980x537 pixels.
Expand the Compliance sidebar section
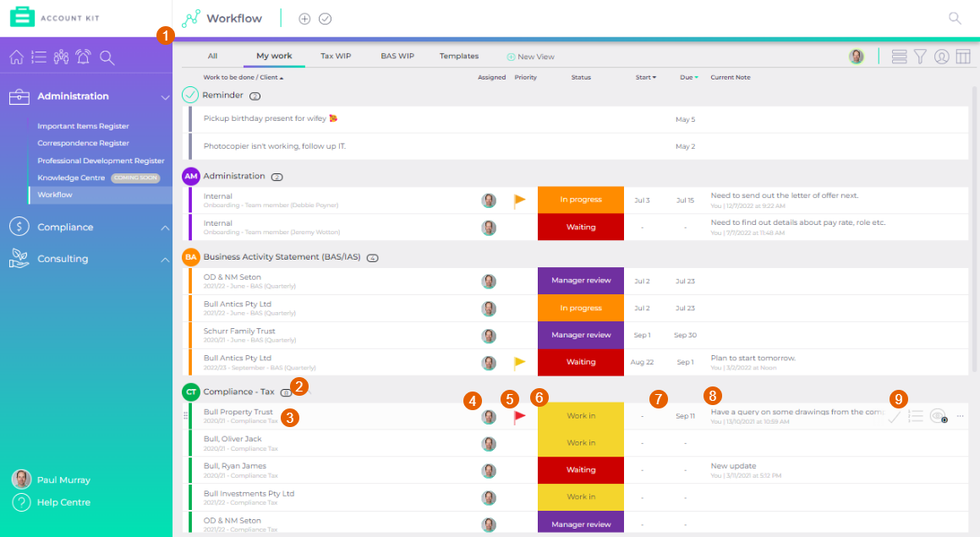click(165, 227)
